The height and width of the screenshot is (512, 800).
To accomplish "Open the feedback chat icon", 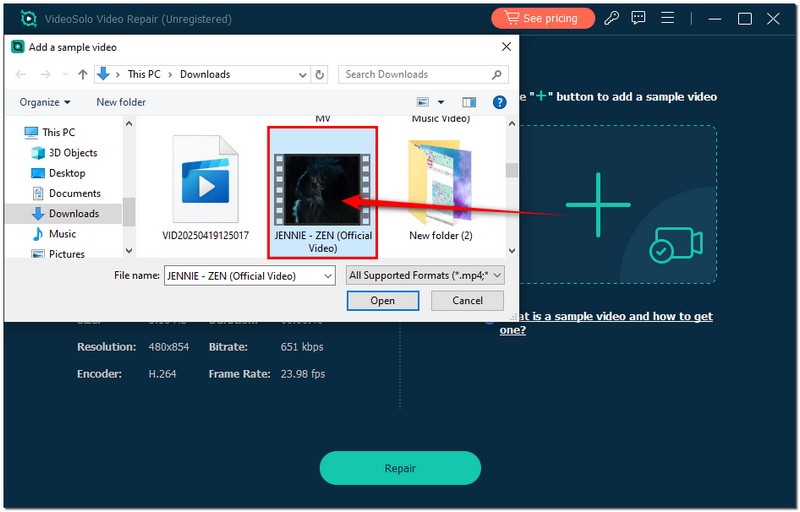I will [638, 19].
